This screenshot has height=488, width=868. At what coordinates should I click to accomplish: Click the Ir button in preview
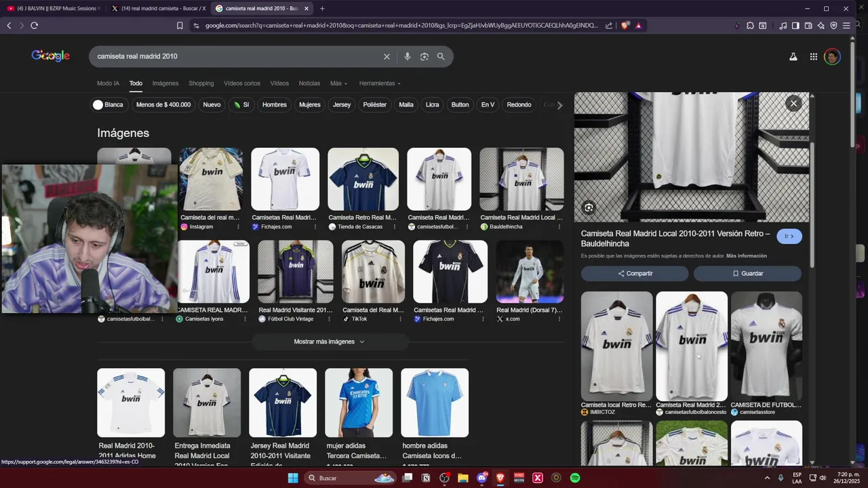tap(789, 236)
